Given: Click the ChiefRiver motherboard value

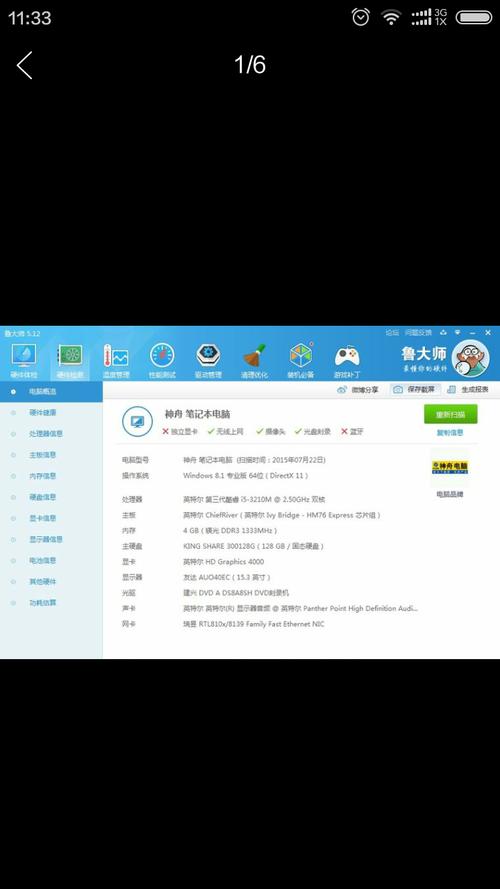Looking at the screenshot, I should [281, 515].
